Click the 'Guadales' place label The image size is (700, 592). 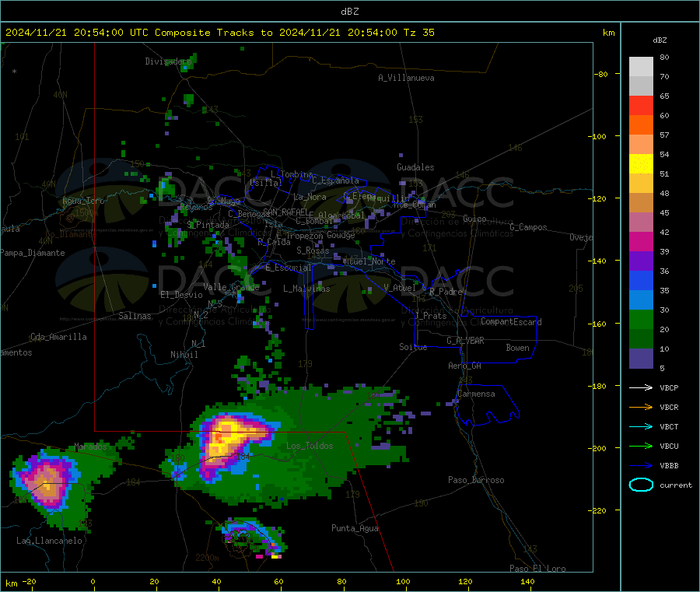tap(415, 167)
